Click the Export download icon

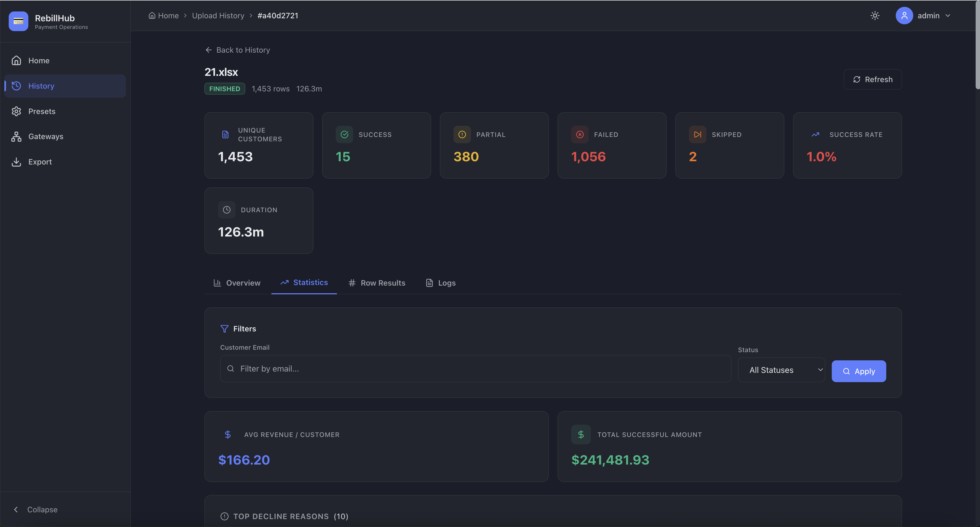click(16, 161)
